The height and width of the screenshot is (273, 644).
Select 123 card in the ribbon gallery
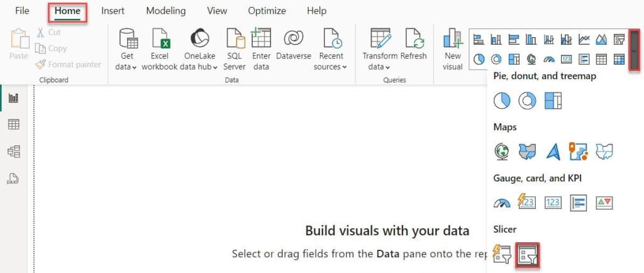click(x=567, y=59)
